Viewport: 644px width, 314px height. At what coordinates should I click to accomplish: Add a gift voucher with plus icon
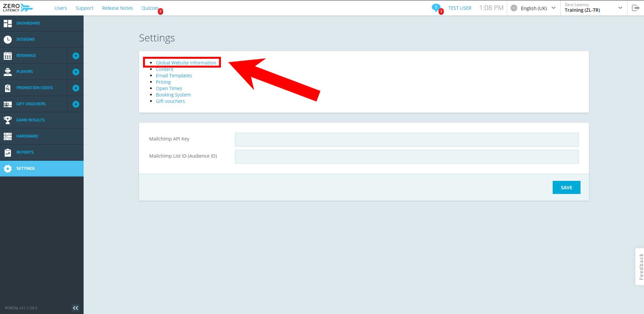tap(76, 104)
